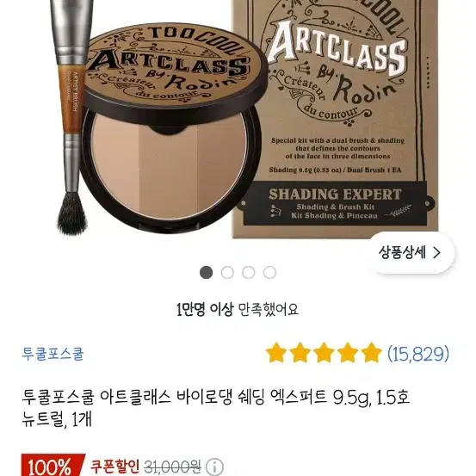Click the first rating star
Image resolution: width=476 pixels, height=476 pixels.
(276, 353)
